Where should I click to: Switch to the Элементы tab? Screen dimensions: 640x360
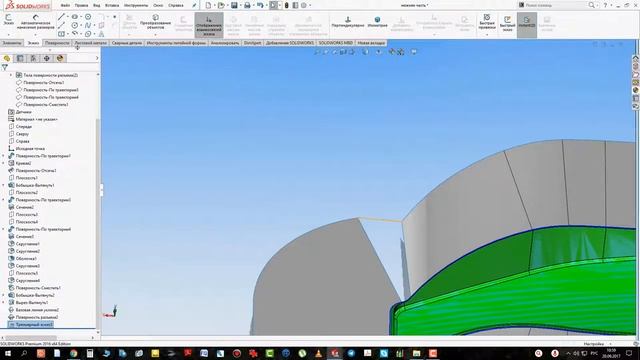point(11,43)
